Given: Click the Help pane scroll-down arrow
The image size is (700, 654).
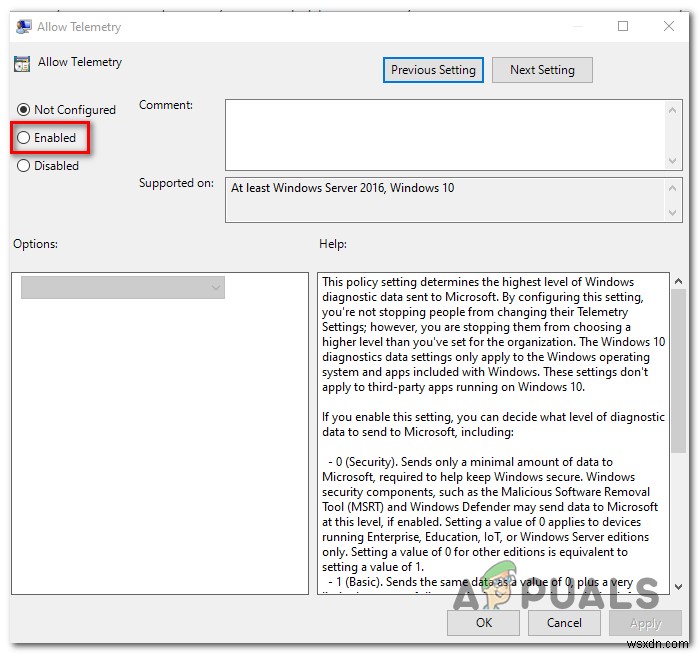Looking at the screenshot, I should 679,587.
